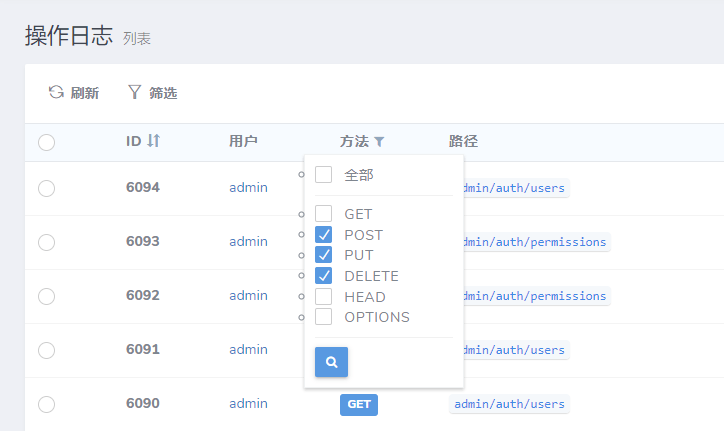Tick the HEAD method checkbox
Screen dimensions: 724x431
click(x=324, y=297)
